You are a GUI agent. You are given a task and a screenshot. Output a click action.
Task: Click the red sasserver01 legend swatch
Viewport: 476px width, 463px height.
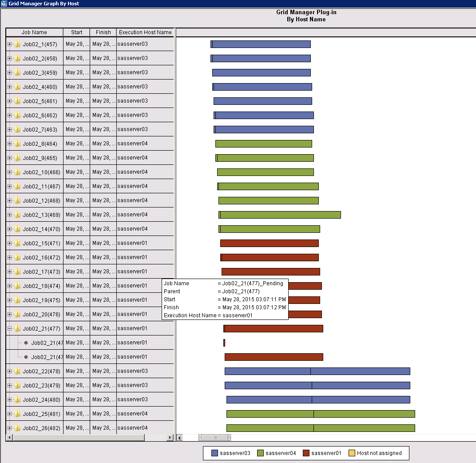(306, 453)
